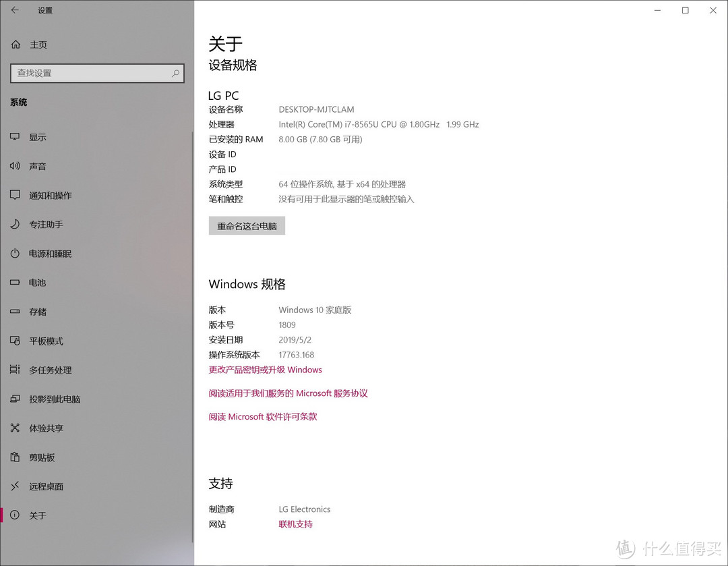
Task: Click device name DESKTOP-MJTCLAM
Action: (316, 109)
